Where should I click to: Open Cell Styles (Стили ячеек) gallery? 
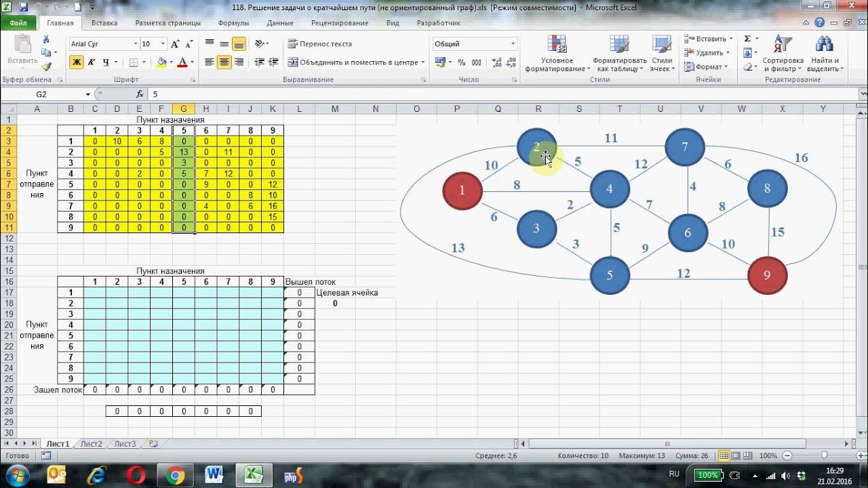tap(662, 54)
